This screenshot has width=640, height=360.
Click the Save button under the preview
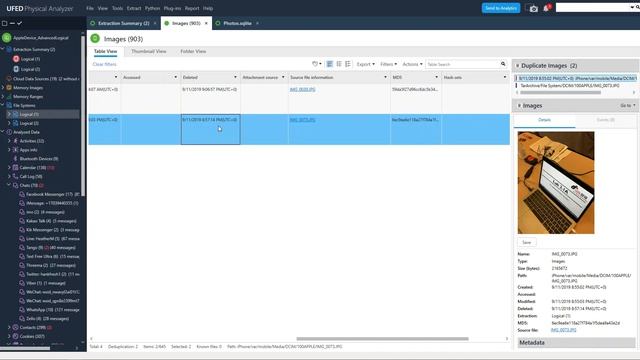[x=527, y=242]
